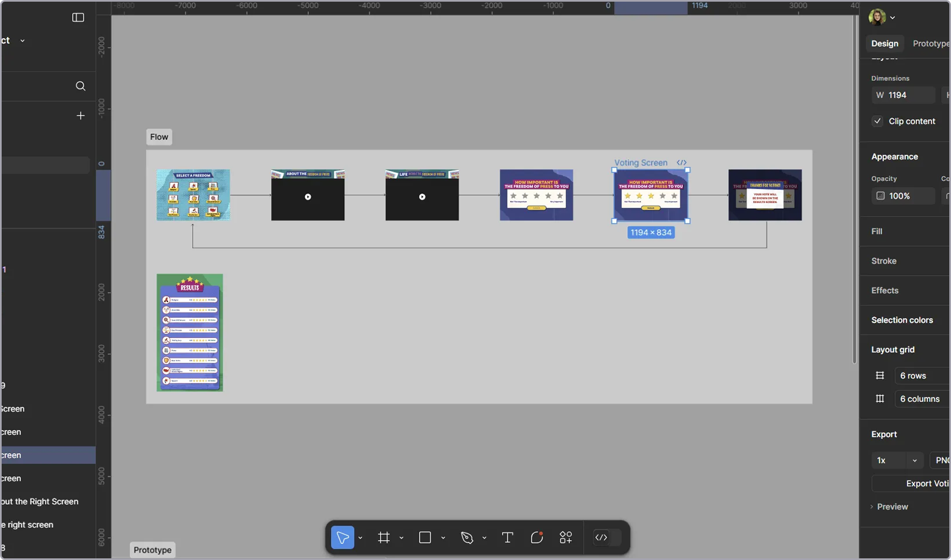
Task: Select the Pen tool
Action: pos(467,537)
